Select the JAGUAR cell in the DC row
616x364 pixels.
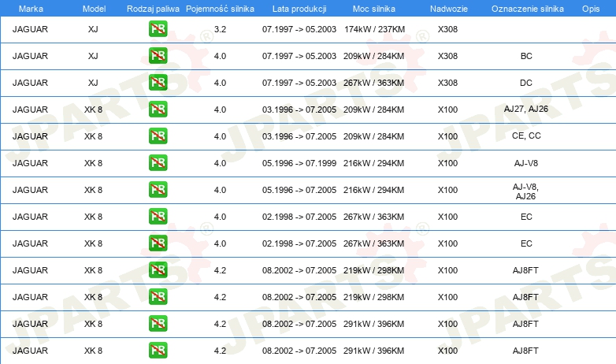click(x=30, y=83)
